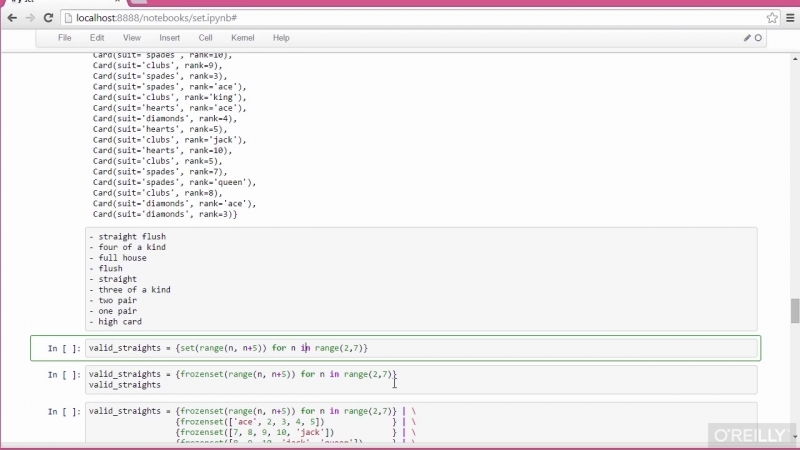Click the page icon in the address bar
Image resolution: width=800 pixels, height=450 pixels.
(68, 18)
